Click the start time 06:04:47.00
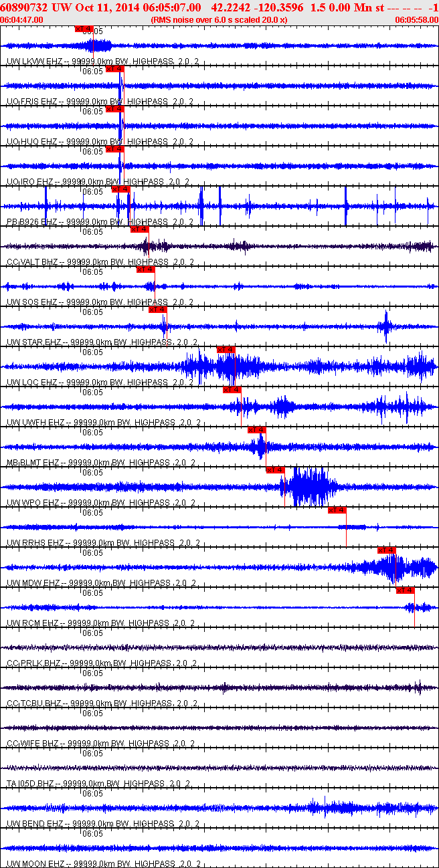Viewport: 439px width, 868px height. [x=22, y=20]
